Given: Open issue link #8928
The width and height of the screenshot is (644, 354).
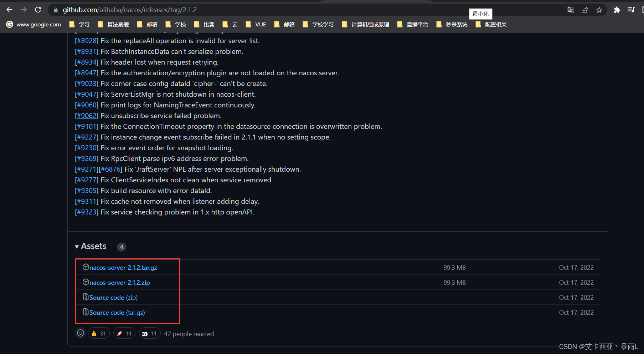Looking at the screenshot, I should click(x=87, y=41).
